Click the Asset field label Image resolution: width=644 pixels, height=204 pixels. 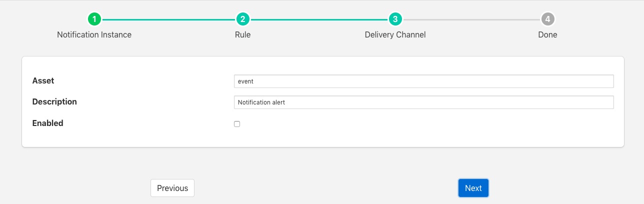43,80
